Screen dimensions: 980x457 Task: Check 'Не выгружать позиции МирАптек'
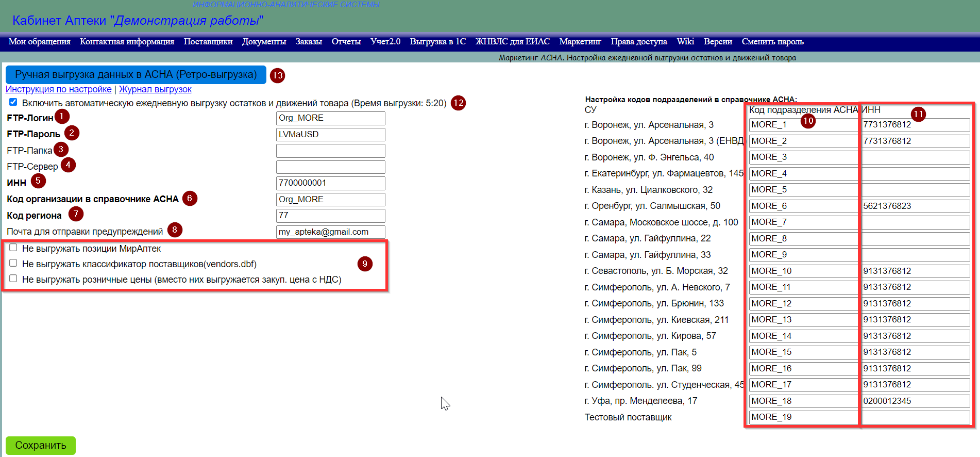pos(13,248)
